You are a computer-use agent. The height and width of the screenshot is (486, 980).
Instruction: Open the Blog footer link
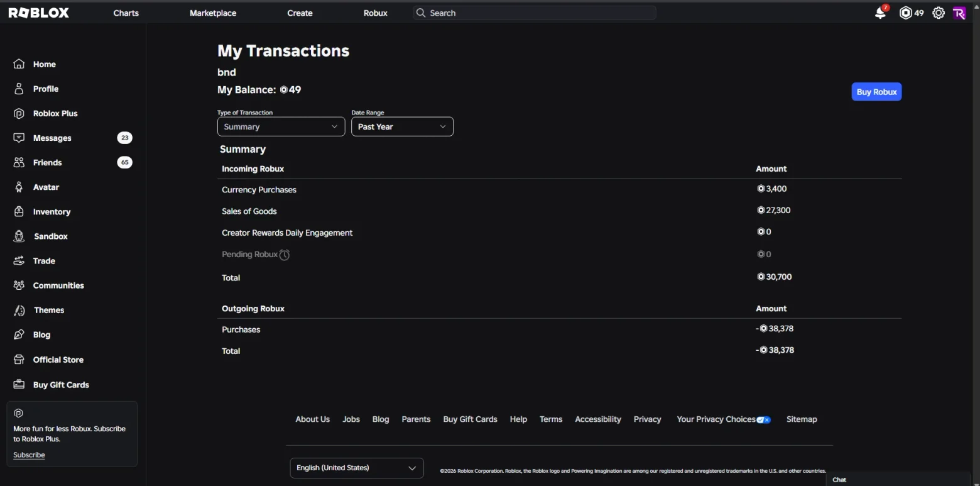point(381,419)
